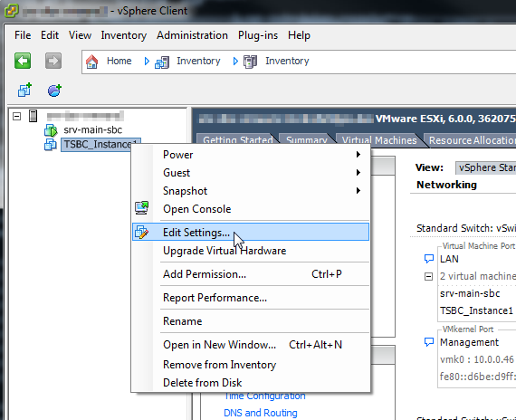Open the Administration menu

pos(192,35)
